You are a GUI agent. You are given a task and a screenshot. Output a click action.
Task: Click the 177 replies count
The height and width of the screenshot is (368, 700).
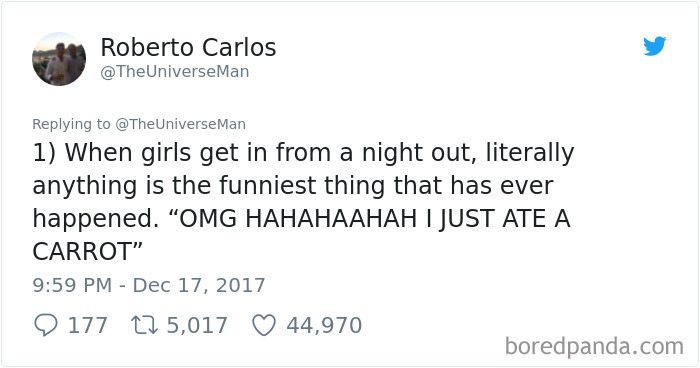pos(88,325)
